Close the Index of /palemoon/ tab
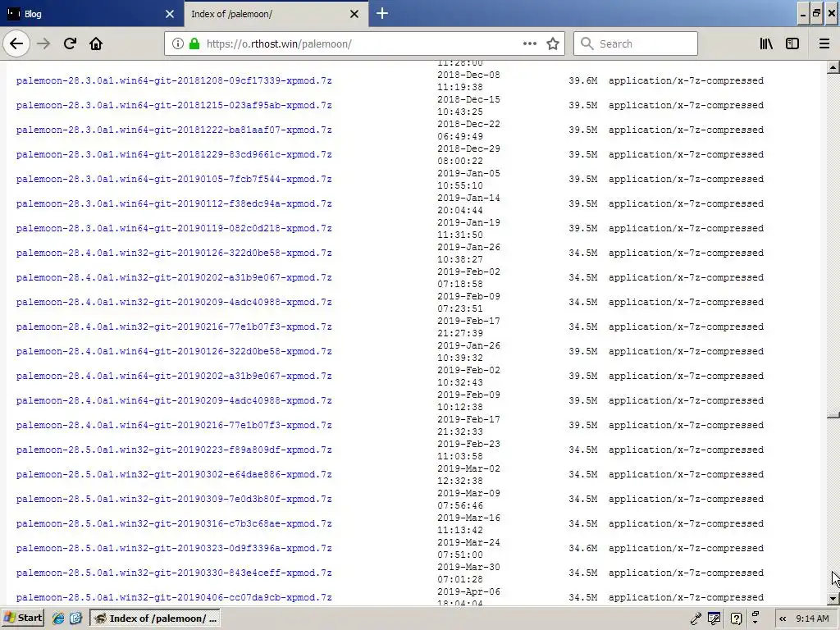 tap(354, 14)
